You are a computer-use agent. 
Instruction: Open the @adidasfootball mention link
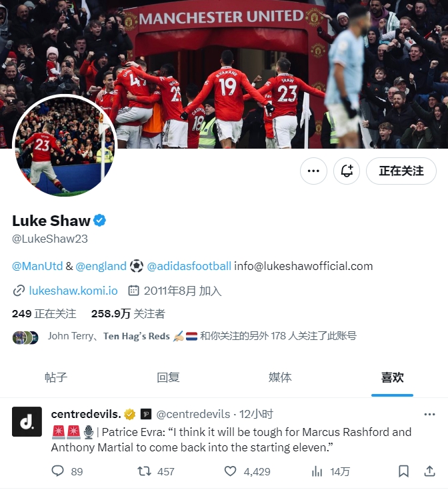[189, 266]
